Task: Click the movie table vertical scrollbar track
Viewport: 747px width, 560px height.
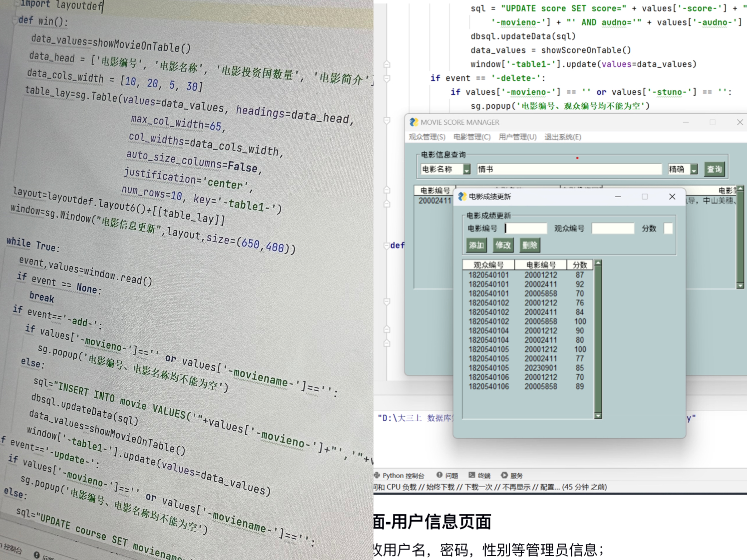Action: 740,237
